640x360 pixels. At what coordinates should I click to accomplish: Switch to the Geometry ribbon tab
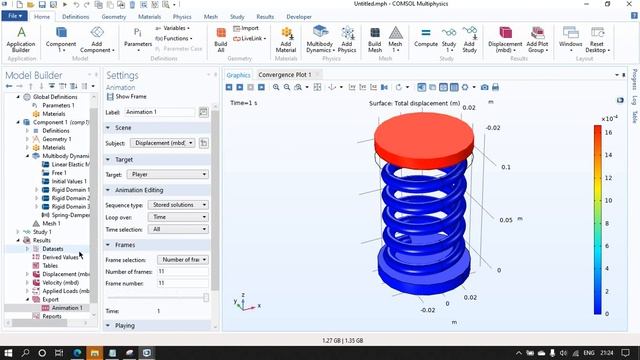pyautogui.click(x=113, y=17)
